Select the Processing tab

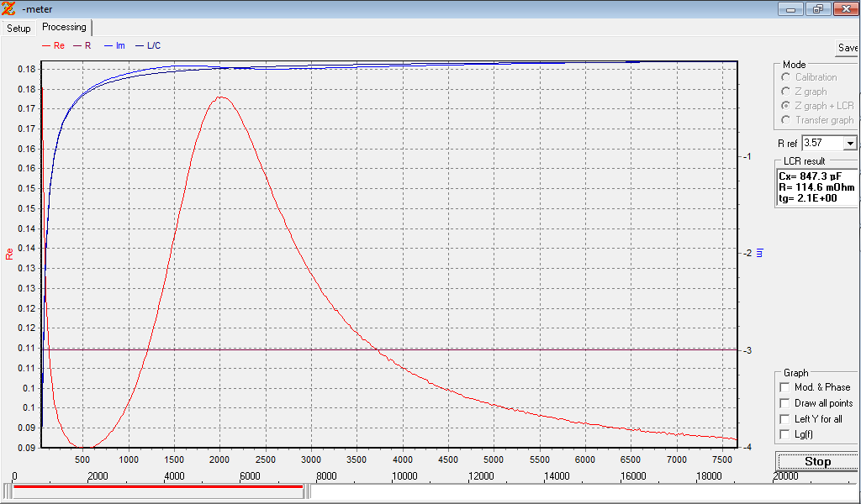tap(64, 28)
